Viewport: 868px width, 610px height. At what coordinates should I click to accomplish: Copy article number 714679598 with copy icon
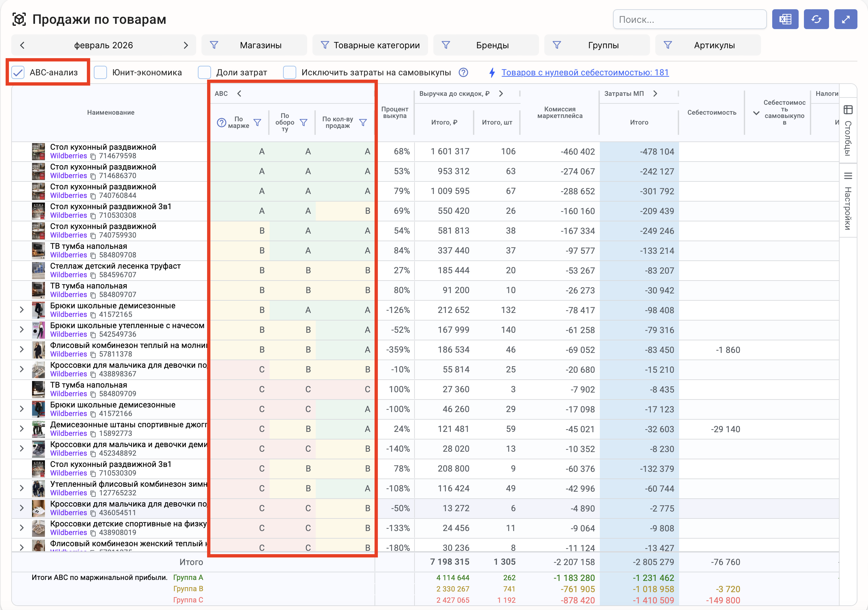pos(93,156)
